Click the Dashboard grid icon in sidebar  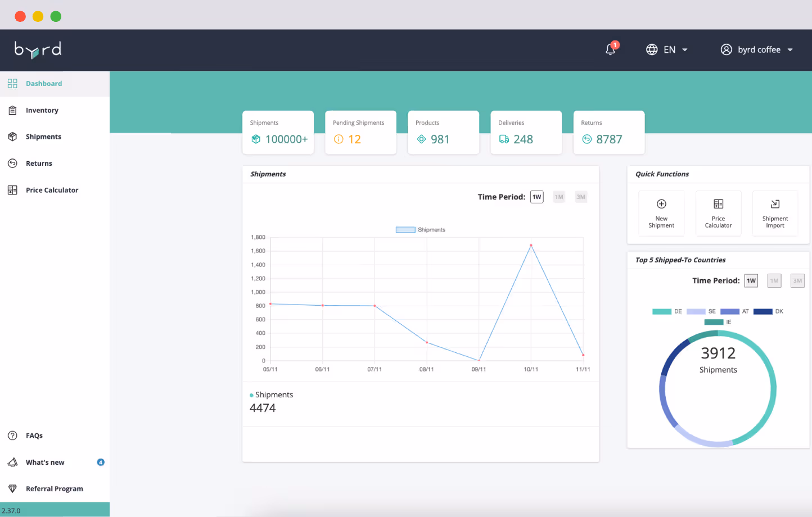[12, 83]
